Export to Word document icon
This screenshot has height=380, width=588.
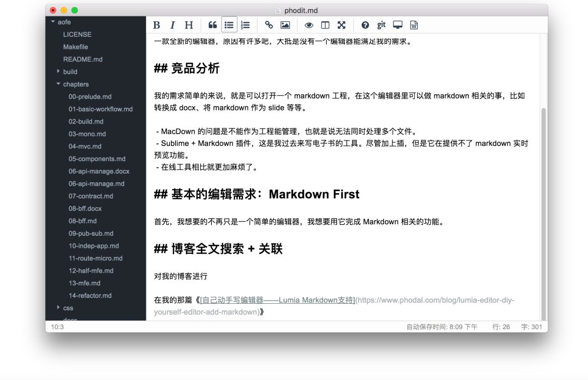pos(414,25)
